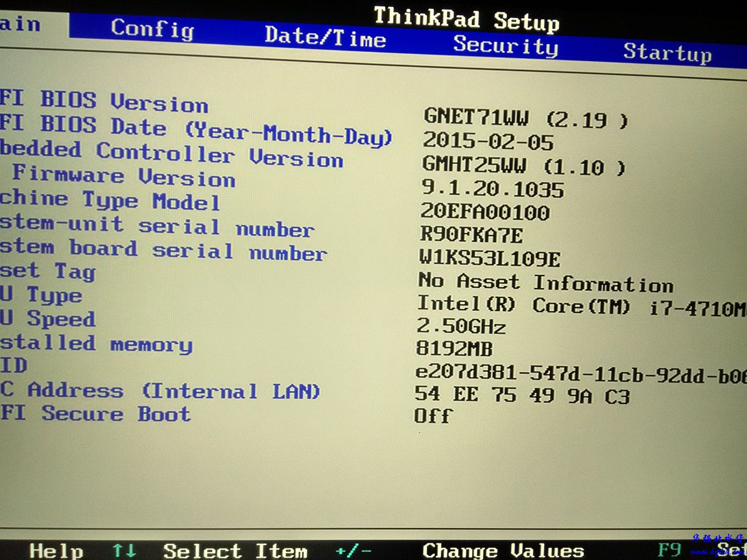This screenshot has height=560, width=747.
Task: Select the machine model 20EFA00100
Action: [485, 211]
